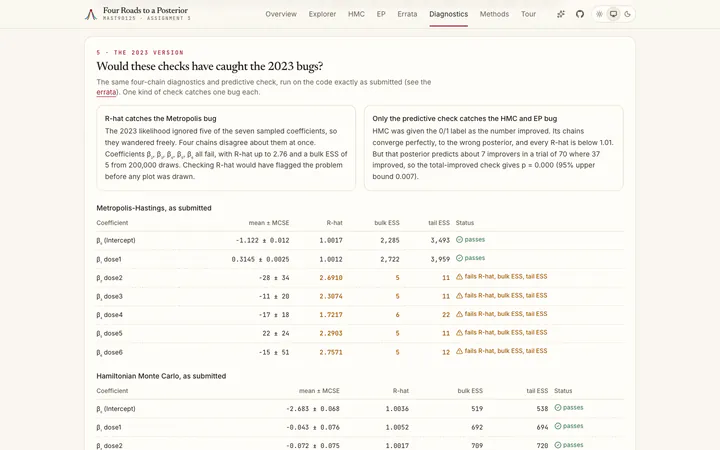Screen dimensions: 720x450
Task: Click the passes check icon for Metropolis dose1
Action: [x=459, y=258]
